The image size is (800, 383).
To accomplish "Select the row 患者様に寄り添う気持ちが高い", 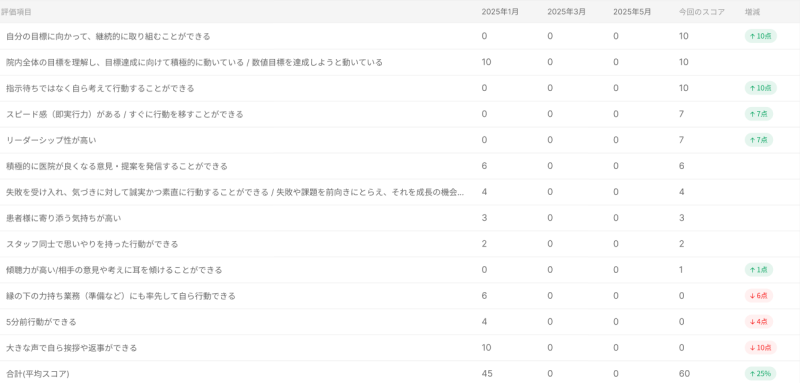I will tap(400, 218).
